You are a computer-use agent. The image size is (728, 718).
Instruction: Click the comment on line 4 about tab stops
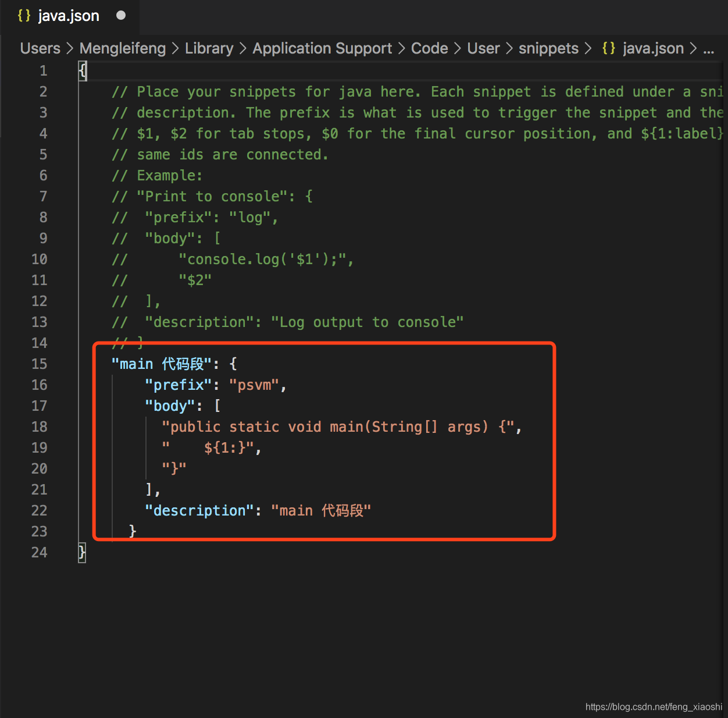(417, 134)
